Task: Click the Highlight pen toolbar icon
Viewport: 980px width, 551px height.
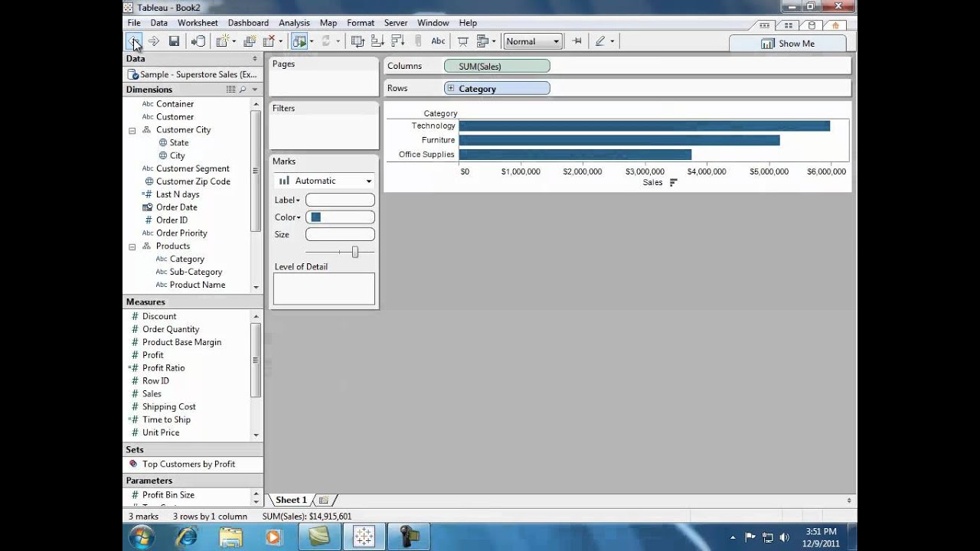Action: [600, 41]
